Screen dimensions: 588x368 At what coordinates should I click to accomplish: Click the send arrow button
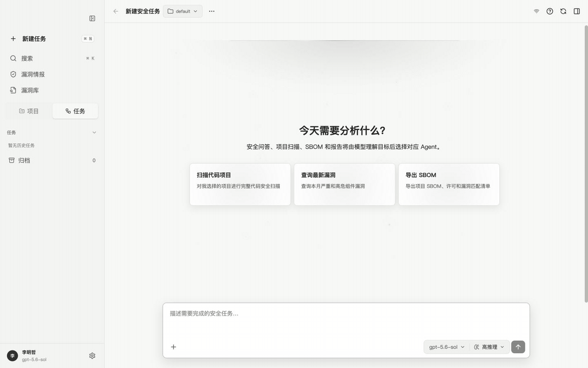pyautogui.click(x=518, y=347)
